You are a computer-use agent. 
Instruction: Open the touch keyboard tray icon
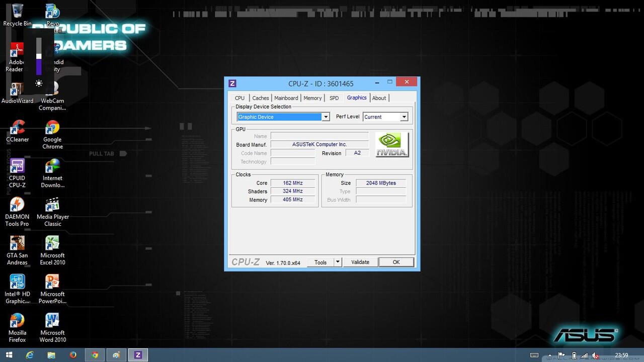(534, 355)
